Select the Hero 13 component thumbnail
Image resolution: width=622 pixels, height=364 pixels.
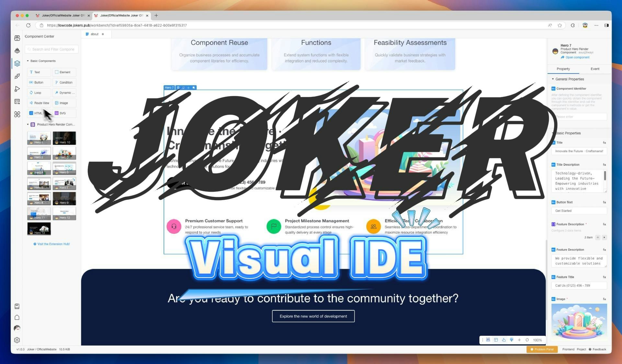click(x=39, y=229)
